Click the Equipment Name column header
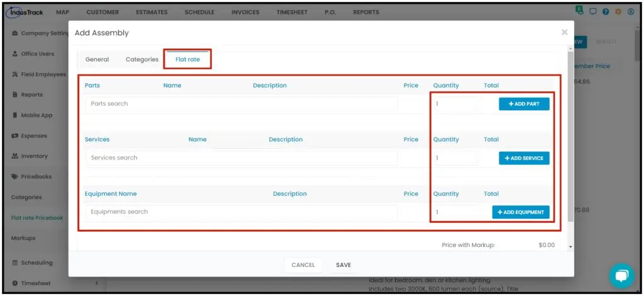 111,193
